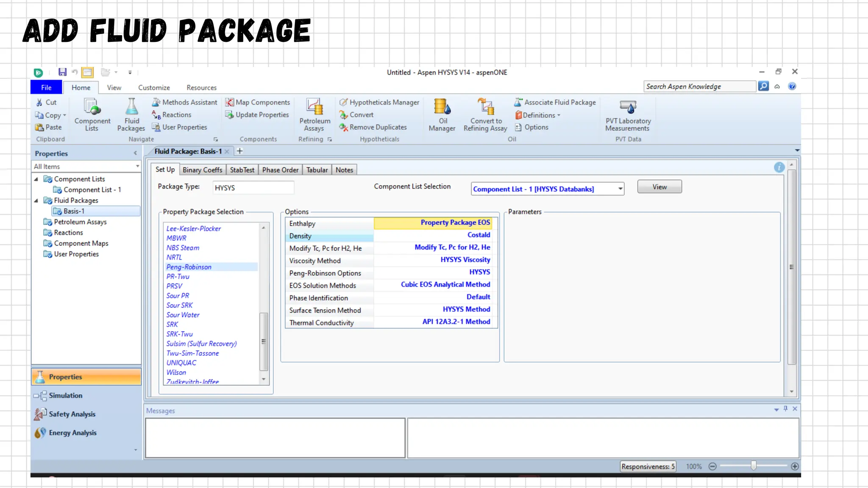The height and width of the screenshot is (488, 868).
Task: Click the blue help icon
Action: click(x=792, y=86)
